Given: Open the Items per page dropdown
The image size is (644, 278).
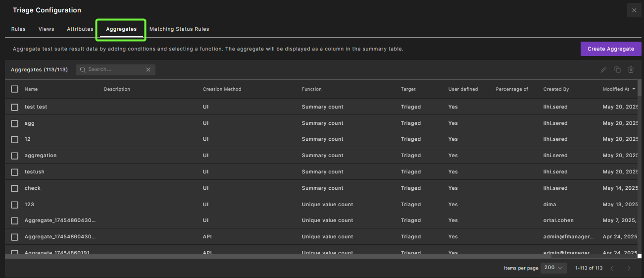Looking at the screenshot, I should coord(553,268).
